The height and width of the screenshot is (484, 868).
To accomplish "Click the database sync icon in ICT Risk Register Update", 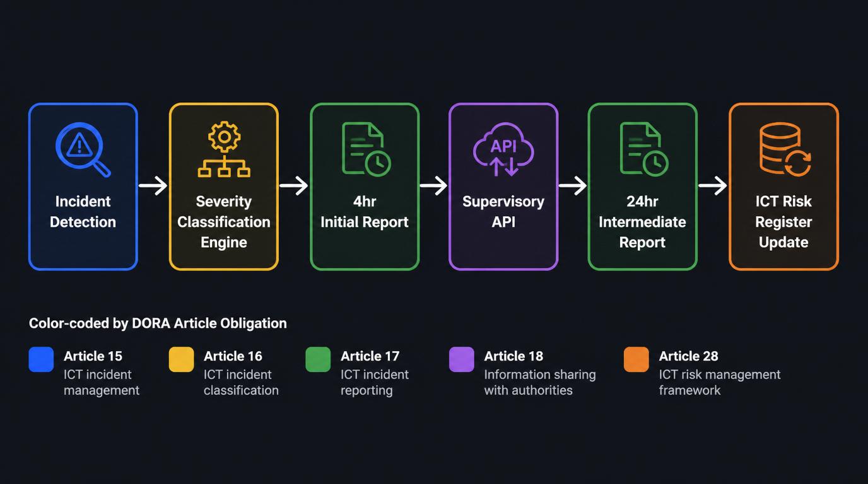I will tap(785, 149).
